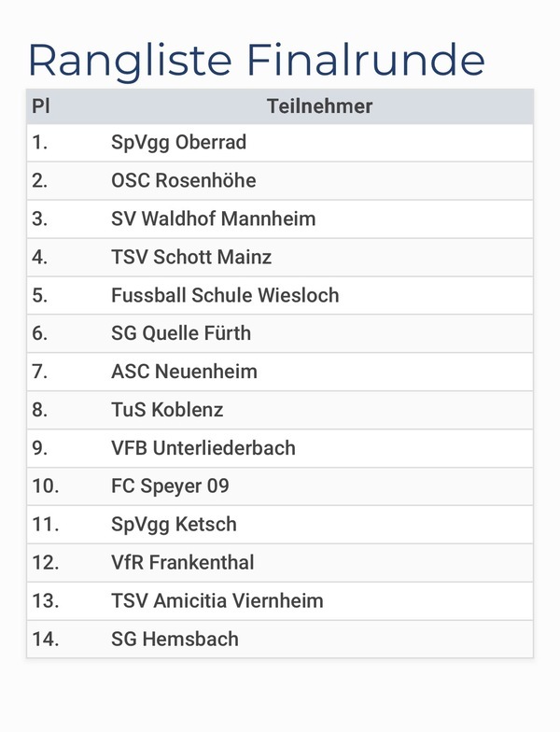Viewport: 560px width, 732px height.
Task: Select the SpVgg Oberrad entry
Action: (178, 143)
